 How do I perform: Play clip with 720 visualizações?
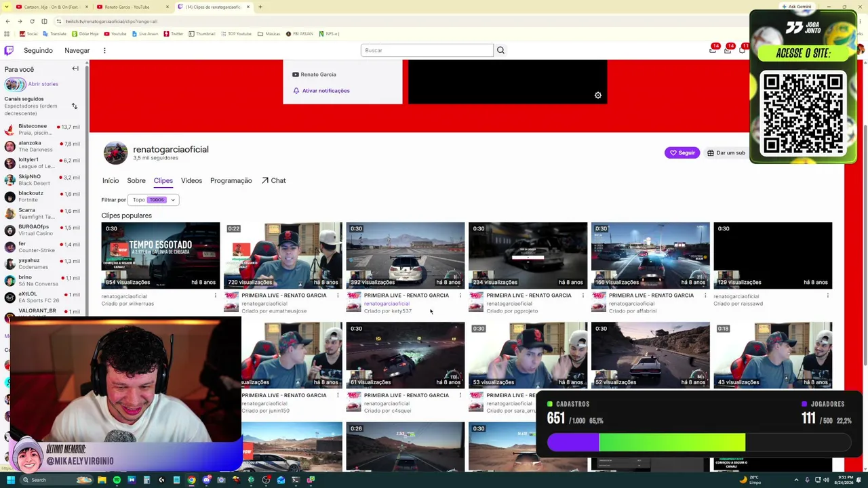point(283,255)
